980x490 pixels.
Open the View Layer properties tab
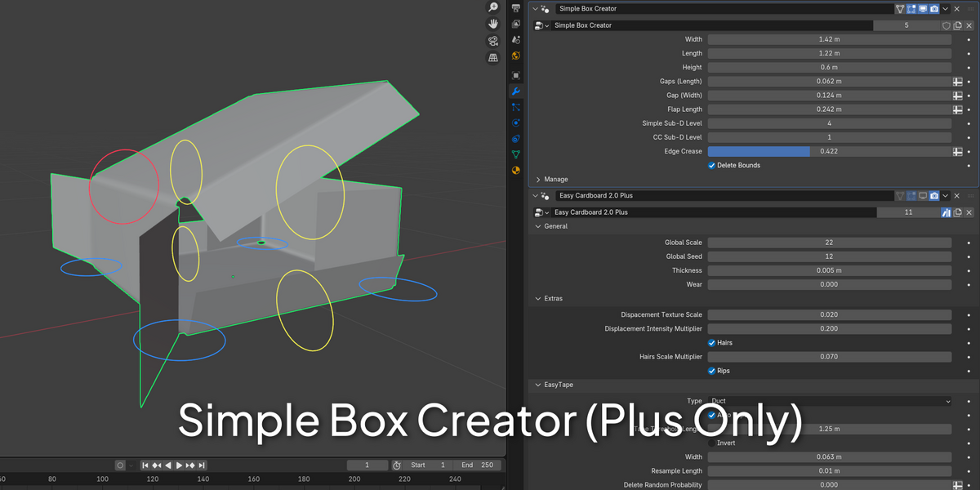tap(516, 23)
